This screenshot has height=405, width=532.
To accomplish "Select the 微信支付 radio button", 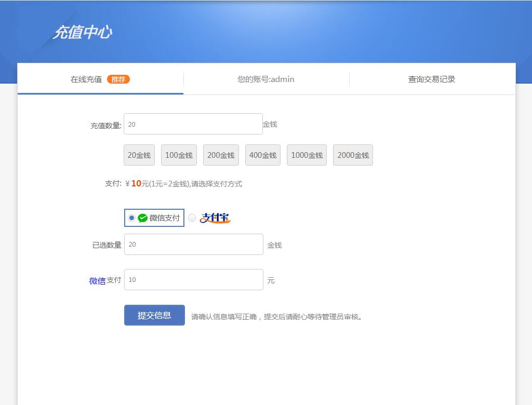I will 131,218.
